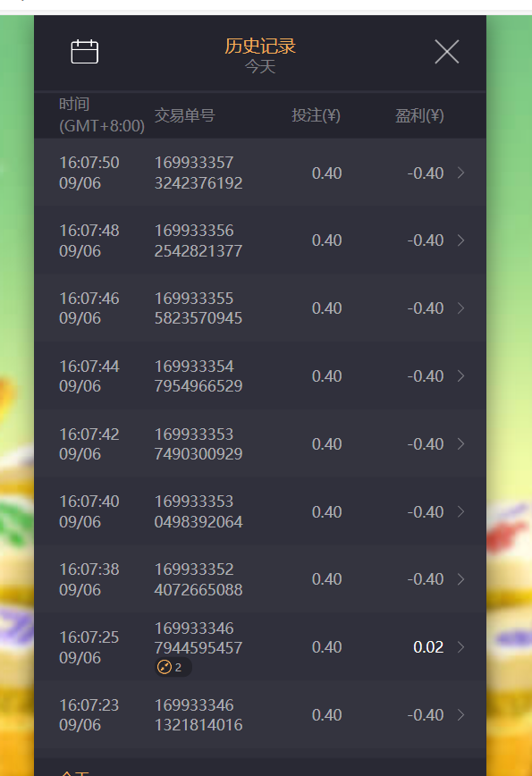
Task: Expand details of the 16:07:23 record
Action: click(460, 715)
